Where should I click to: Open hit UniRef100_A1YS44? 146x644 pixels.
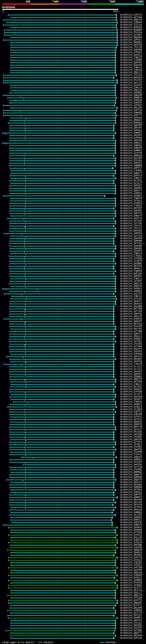tap(131, 17)
